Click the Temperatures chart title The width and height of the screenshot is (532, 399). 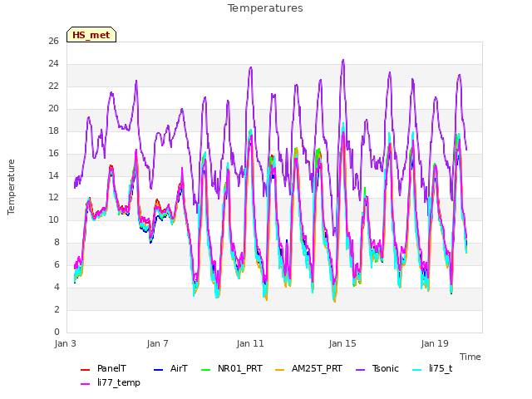tap(265, 8)
